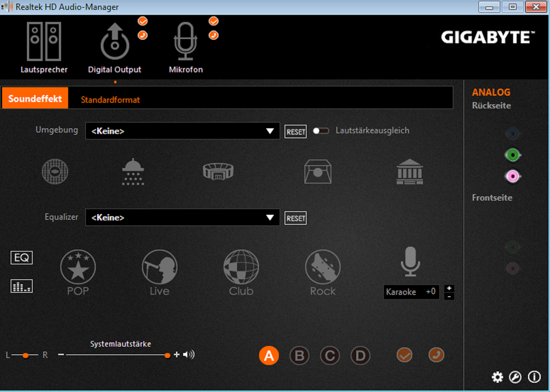Apply the Rock equalizer preset
Screen dimensions: 550x392
coord(323,273)
